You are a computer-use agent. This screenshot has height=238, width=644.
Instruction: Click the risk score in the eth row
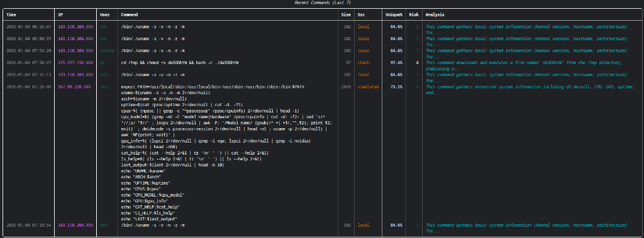(x=418, y=225)
